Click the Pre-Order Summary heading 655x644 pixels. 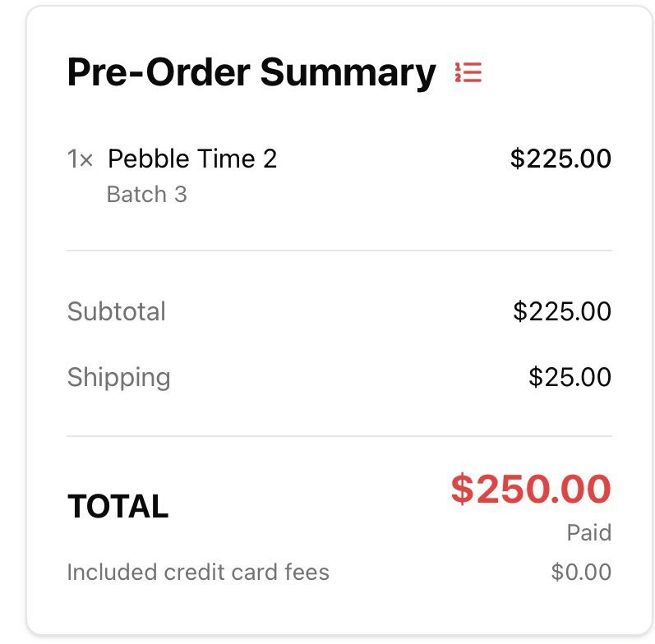click(x=251, y=73)
